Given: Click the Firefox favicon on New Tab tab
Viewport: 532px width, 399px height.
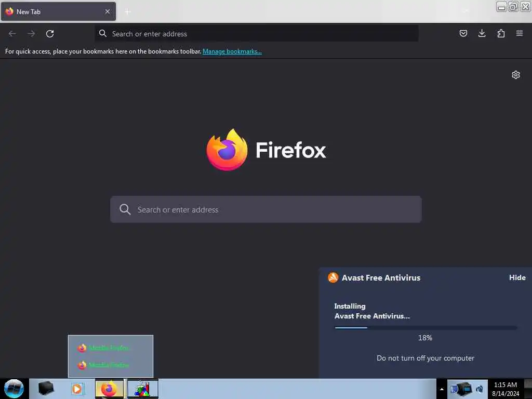Looking at the screenshot, I should click(x=9, y=11).
